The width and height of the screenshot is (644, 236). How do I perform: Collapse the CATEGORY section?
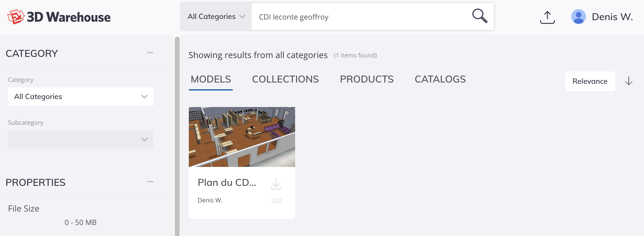(150, 53)
